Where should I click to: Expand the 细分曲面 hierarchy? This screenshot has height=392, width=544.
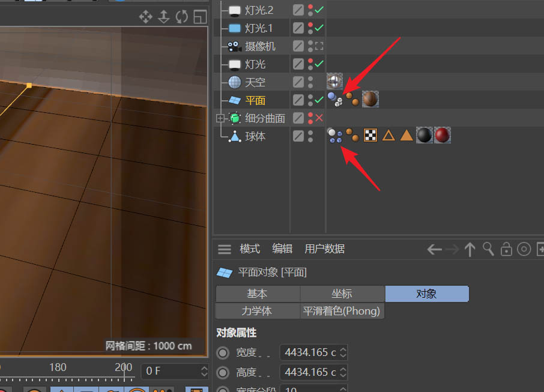coord(220,118)
